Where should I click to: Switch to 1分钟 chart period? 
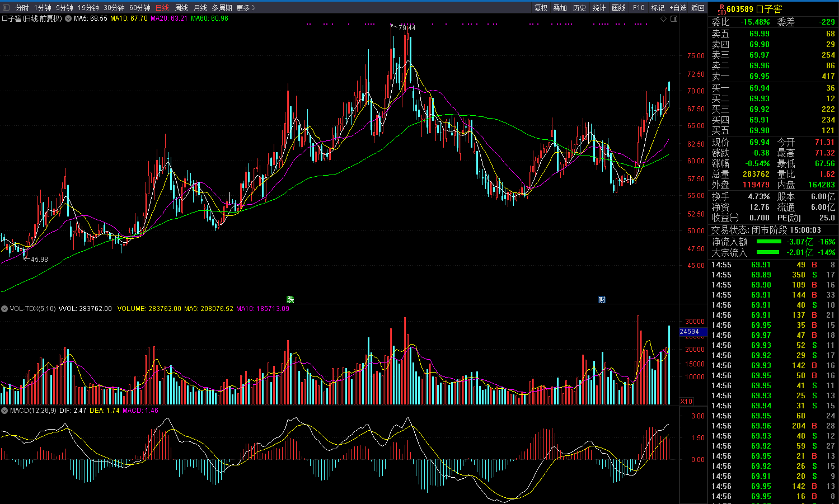tap(43, 8)
